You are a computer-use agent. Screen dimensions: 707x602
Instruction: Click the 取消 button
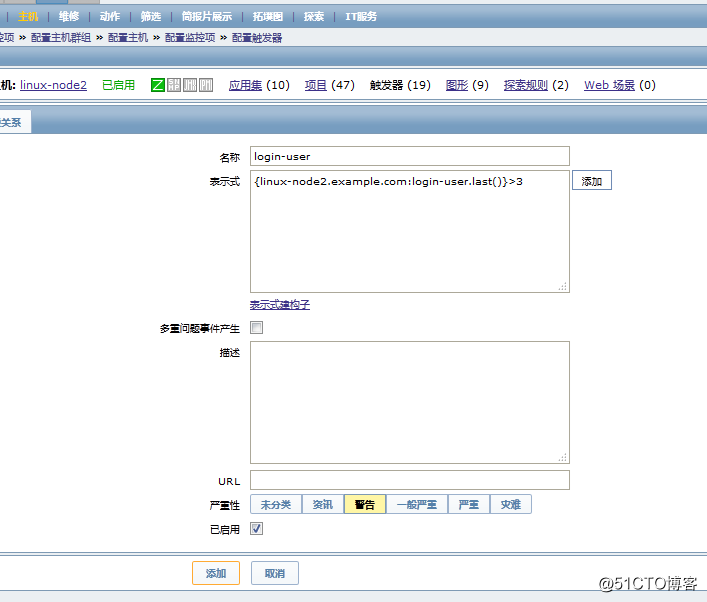pos(275,573)
